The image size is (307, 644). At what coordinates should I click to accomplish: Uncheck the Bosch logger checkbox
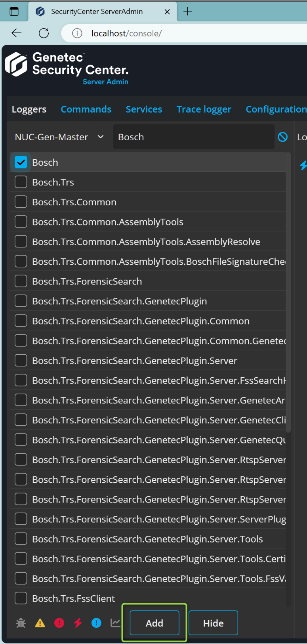(21, 162)
